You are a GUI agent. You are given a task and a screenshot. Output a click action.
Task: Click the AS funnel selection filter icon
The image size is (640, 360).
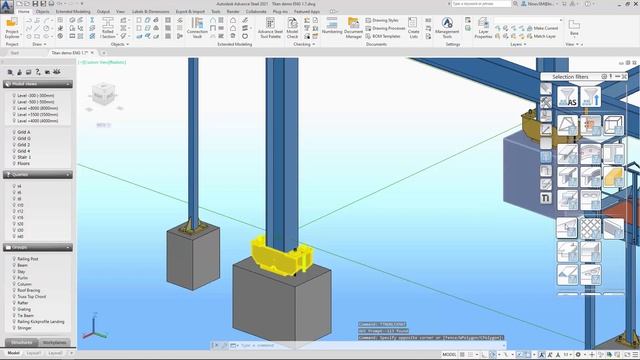point(567,97)
